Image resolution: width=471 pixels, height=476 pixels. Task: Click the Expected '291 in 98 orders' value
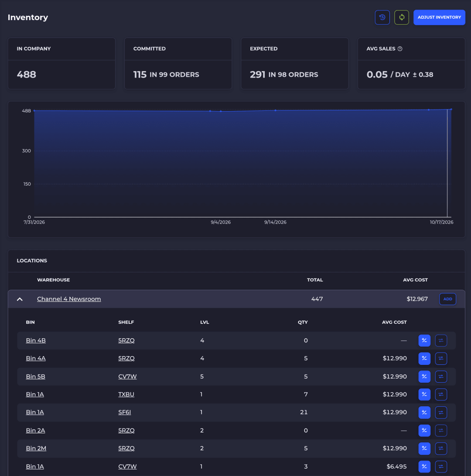284,75
